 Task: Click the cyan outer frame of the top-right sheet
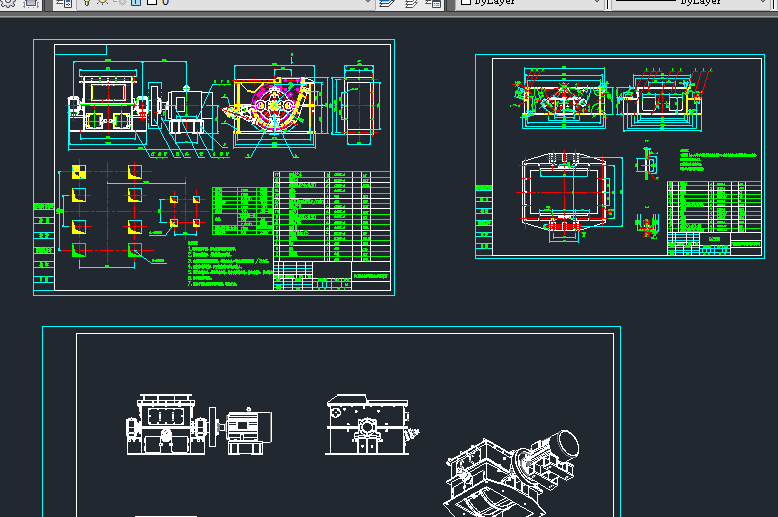coord(620,55)
